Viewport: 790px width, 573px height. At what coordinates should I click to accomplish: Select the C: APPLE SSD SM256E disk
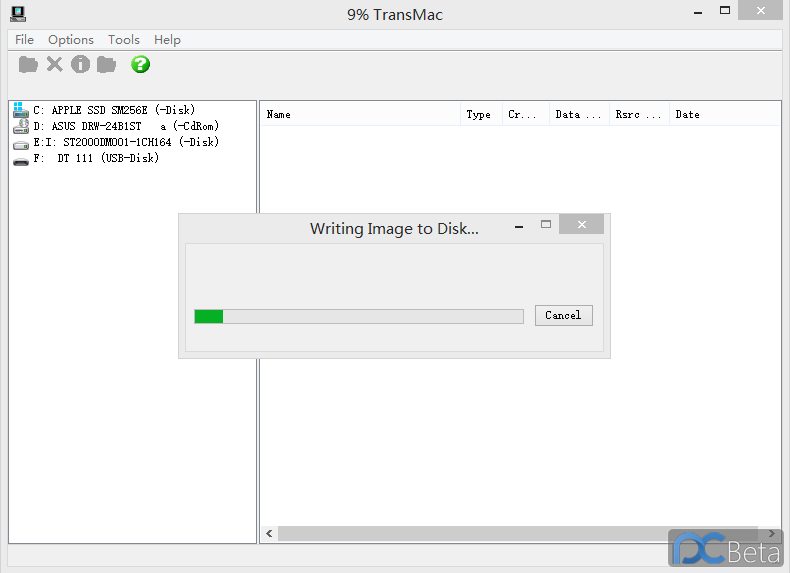(x=114, y=110)
